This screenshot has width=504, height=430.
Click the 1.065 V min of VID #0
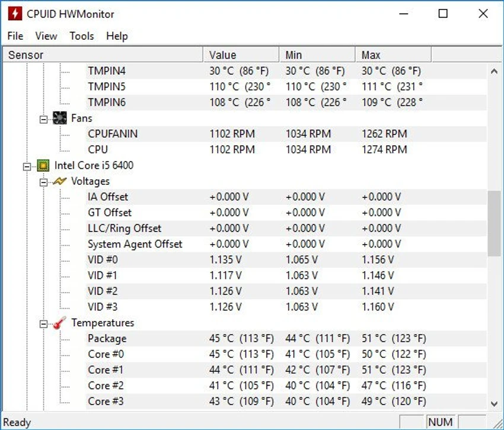(x=302, y=260)
